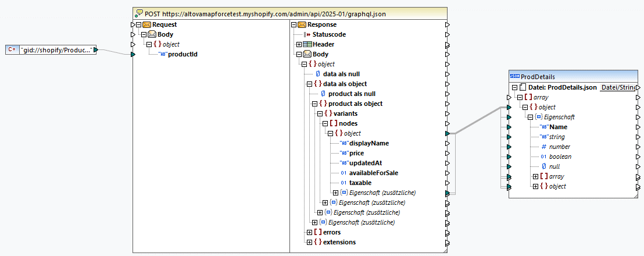Click the POST web service speech-bubble icon
This screenshot has height=256, width=644.
tap(138, 13)
